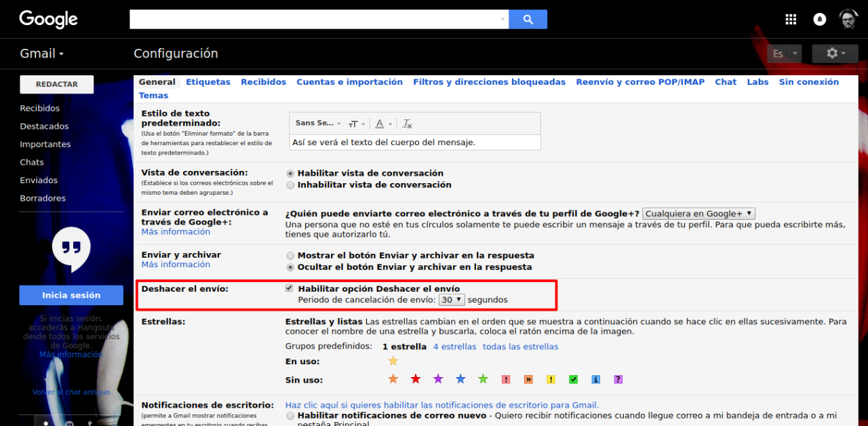Click the remove formatting icon
The height and width of the screenshot is (426, 868).
click(x=407, y=123)
